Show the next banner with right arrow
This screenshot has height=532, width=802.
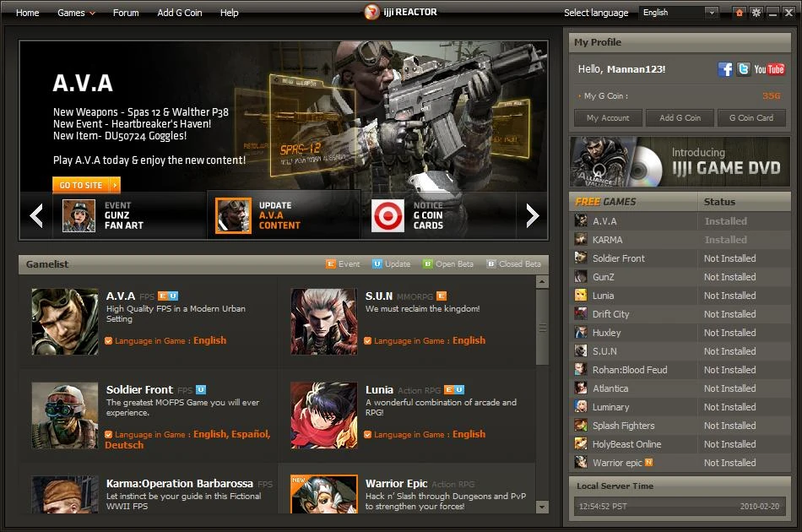[533, 215]
